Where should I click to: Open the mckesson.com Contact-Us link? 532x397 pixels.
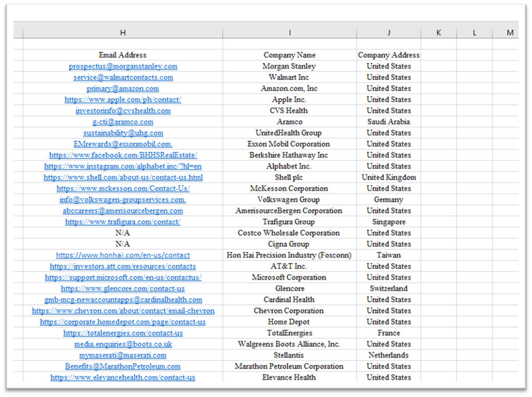click(x=123, y=189)
